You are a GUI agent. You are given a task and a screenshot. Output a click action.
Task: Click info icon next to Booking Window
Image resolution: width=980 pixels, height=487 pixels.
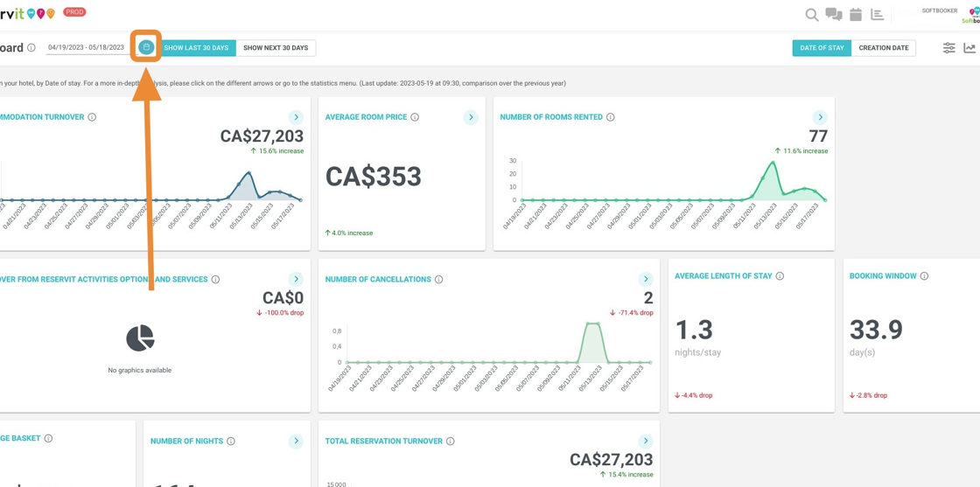pos(924,276)
